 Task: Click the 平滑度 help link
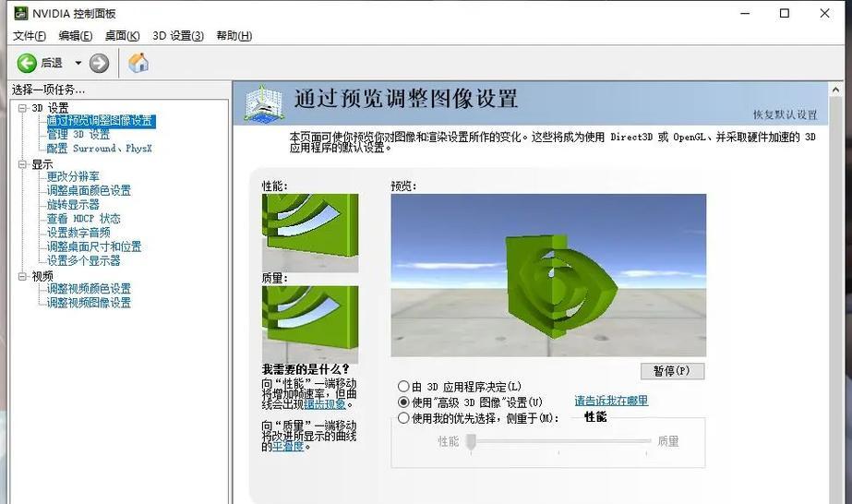[x=287, y=447]
